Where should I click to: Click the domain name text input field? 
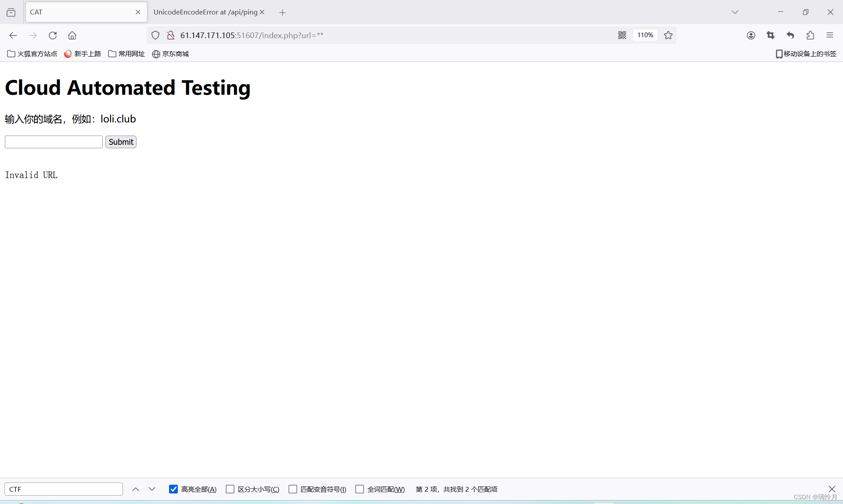54,142
